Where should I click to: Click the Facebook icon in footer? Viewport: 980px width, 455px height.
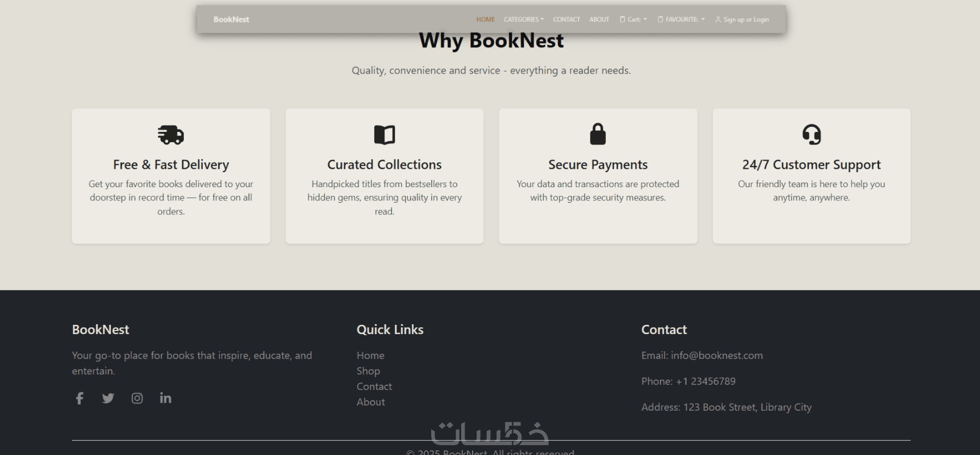[x=80, y=399]
